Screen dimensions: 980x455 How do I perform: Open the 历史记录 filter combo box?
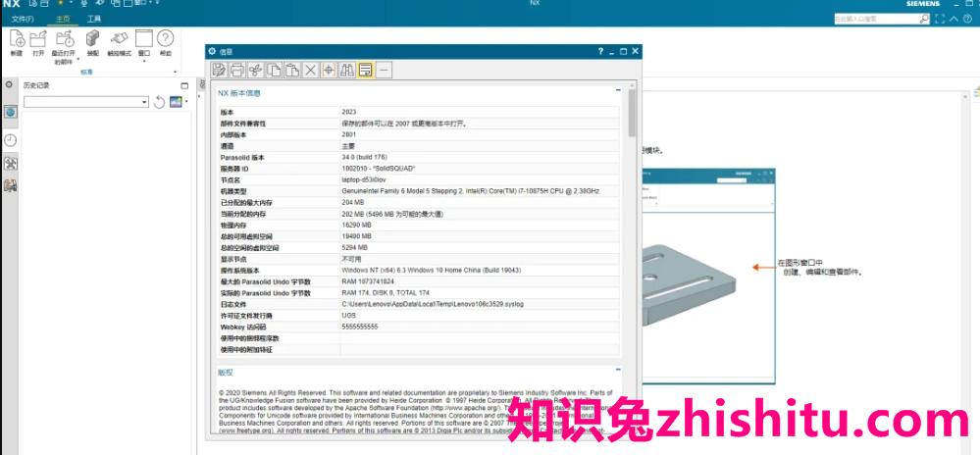86,102
